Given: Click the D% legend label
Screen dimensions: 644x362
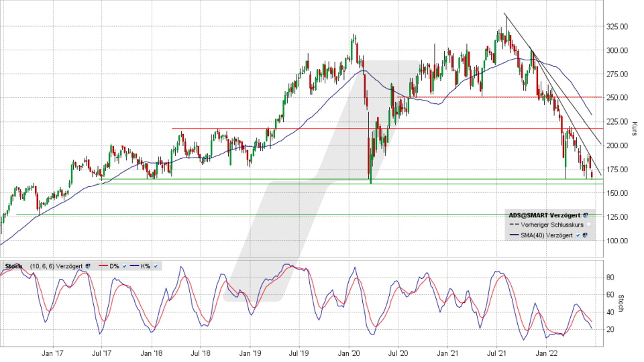Looking at the screenshot, I should point(114,266).
